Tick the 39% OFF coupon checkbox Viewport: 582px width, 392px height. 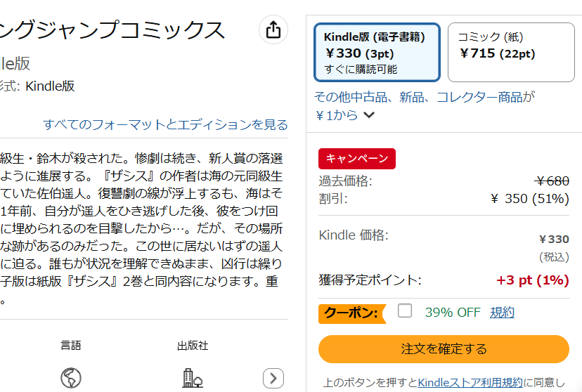click(405, 311)
